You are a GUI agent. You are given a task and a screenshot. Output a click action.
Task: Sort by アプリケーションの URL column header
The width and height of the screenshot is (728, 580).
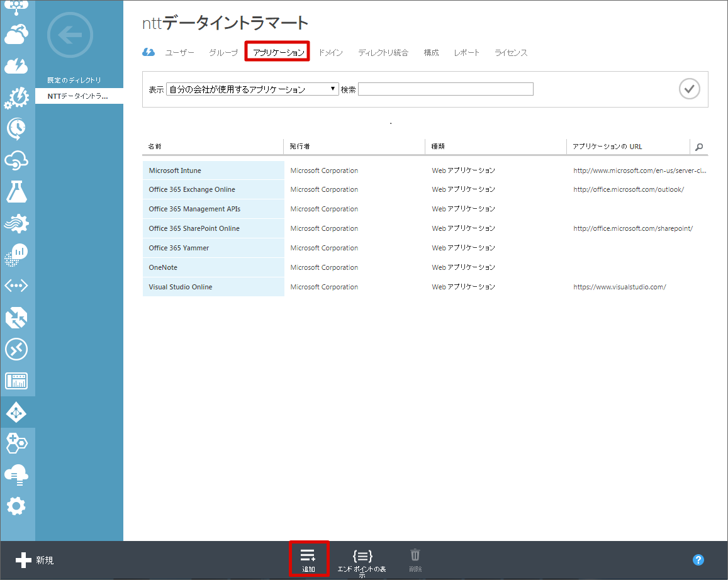tap(607, 147)
